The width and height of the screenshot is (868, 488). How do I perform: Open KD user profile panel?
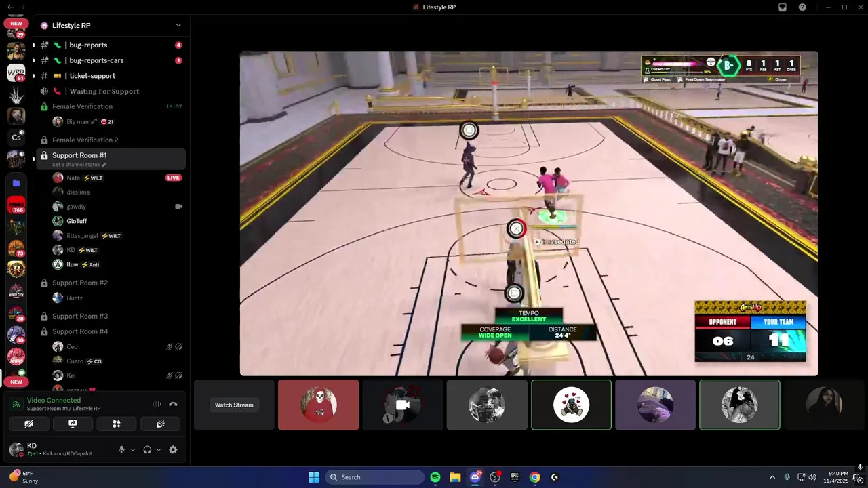click(58, 449)
